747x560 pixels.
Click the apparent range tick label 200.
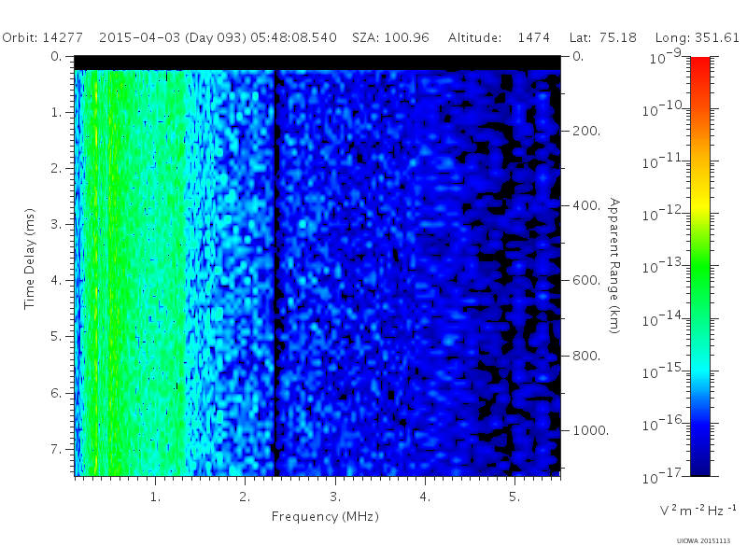click(586, 131)
